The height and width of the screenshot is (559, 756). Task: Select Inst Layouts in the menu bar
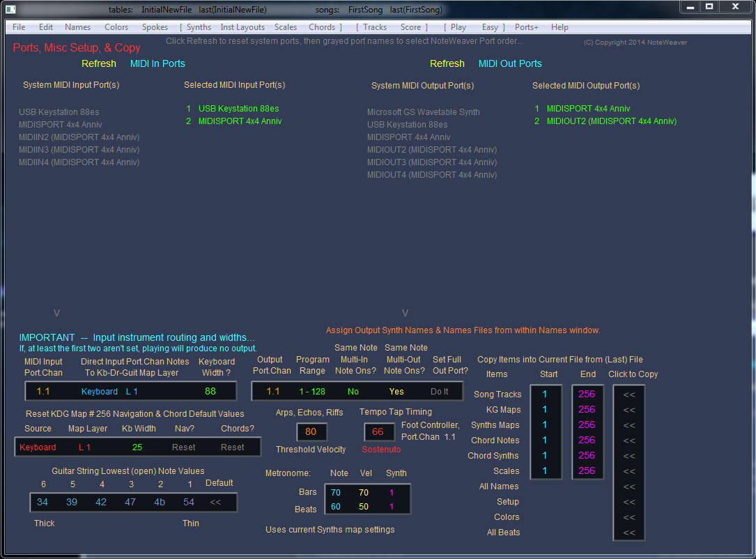242,27
